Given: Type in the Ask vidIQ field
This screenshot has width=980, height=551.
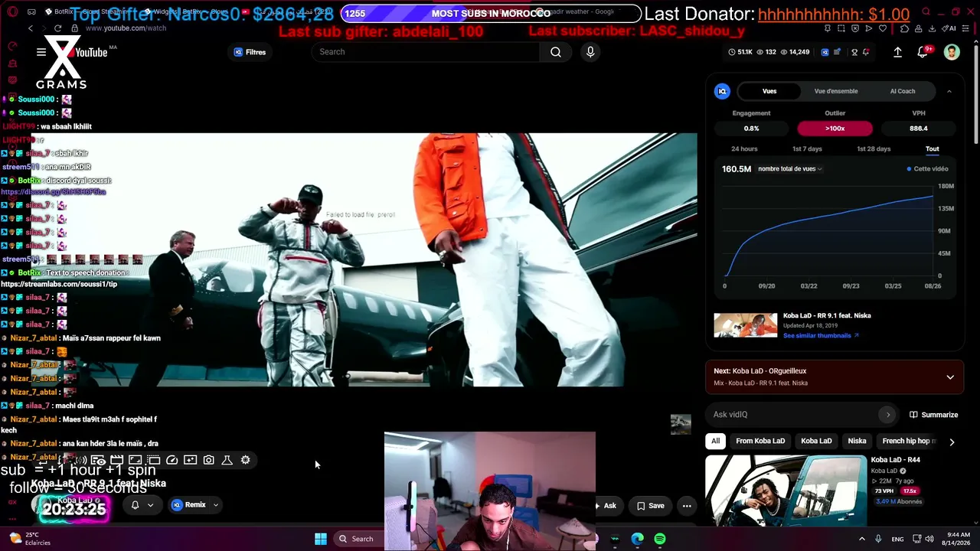Looking at the screenshot, I should (792, 415).
